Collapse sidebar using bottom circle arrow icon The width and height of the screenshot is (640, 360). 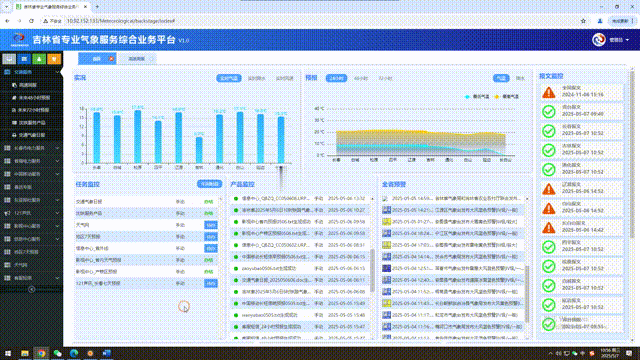(x=31, y=289)
